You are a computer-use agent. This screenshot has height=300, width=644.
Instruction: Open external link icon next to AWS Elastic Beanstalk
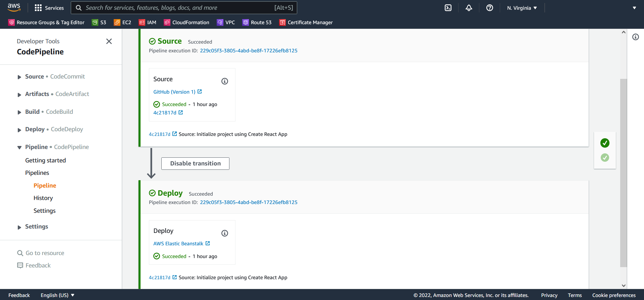point(208,243)
